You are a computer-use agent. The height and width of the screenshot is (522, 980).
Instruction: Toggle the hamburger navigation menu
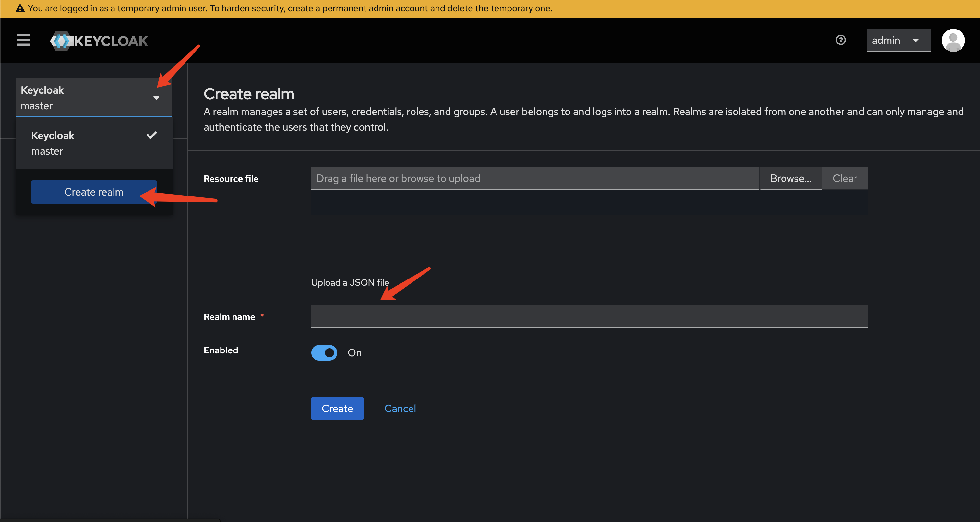pyautogui.click(x=23, y=40)
